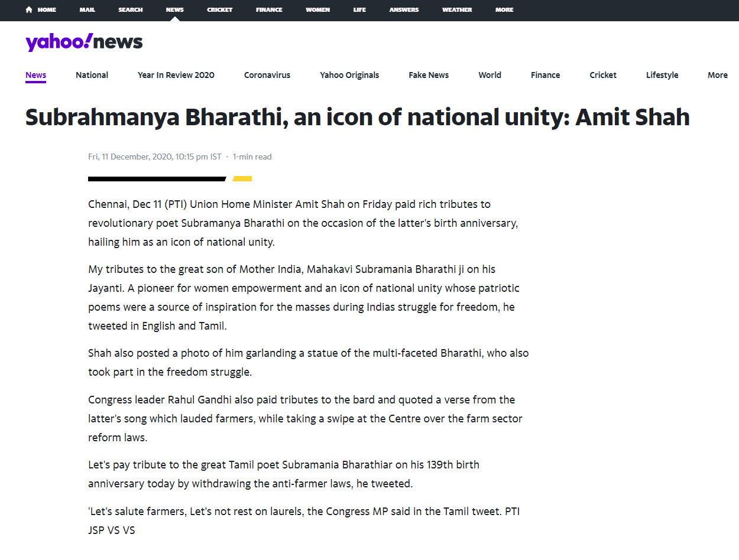Select Women in the top bar
The image size is (739, 560).
point(317,10)
